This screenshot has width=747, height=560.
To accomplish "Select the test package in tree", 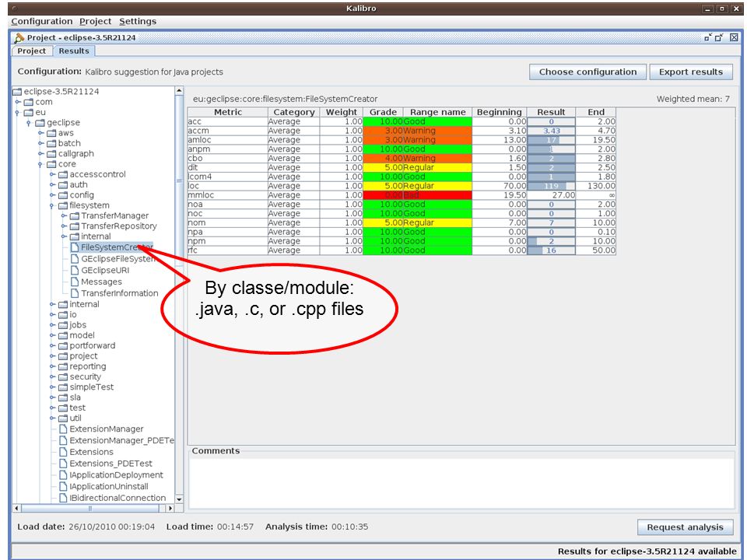I will 77,408.
